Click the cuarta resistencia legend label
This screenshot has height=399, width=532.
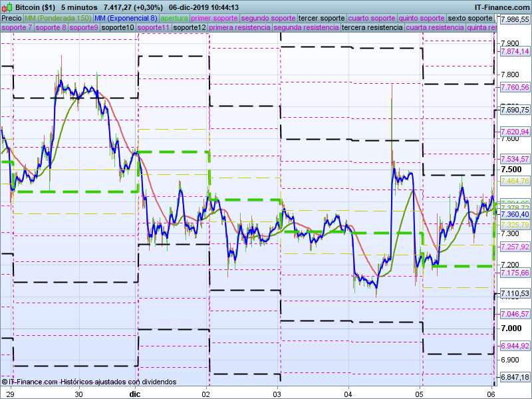click(434, 28)
